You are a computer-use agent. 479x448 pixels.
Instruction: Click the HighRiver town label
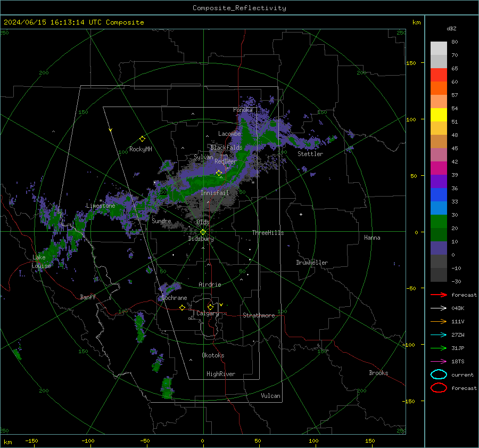point(221,374)
